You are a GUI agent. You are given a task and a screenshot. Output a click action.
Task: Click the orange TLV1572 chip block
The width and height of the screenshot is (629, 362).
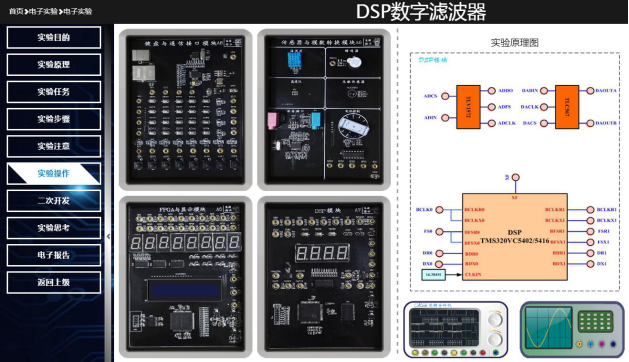[x=468, y=107]
